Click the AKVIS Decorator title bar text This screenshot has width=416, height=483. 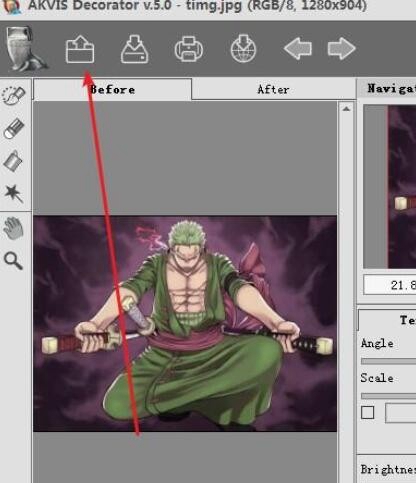click(197, 6)
